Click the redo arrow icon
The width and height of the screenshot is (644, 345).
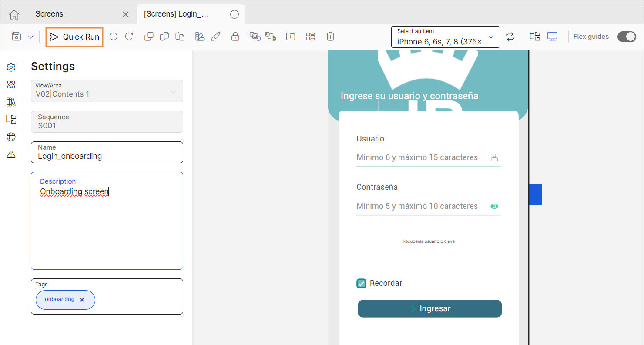(x=129, y=37)
